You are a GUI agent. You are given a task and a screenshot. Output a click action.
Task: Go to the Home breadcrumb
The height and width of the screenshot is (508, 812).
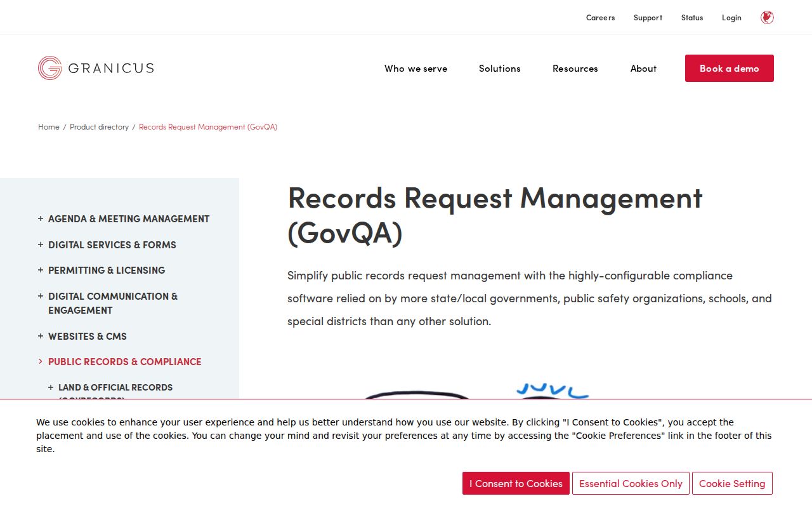pos(49,127)
